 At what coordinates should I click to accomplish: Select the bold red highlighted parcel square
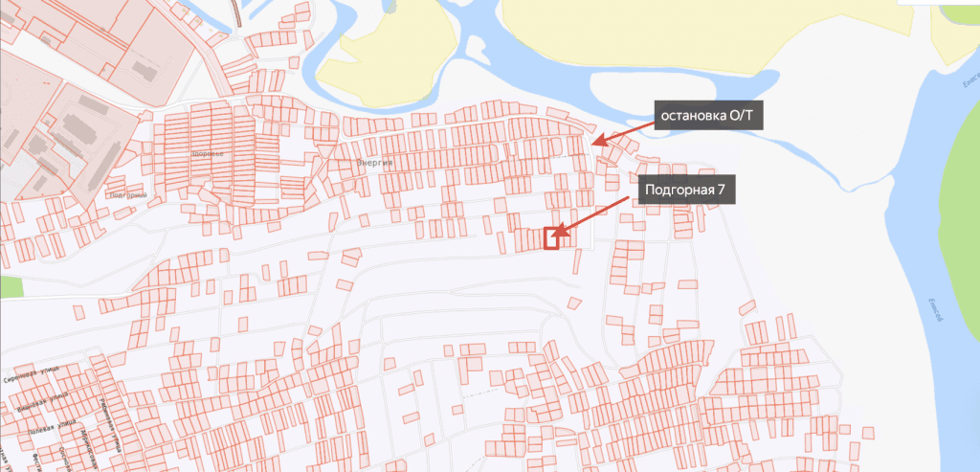pyautogui.click(x=551, y=238)
